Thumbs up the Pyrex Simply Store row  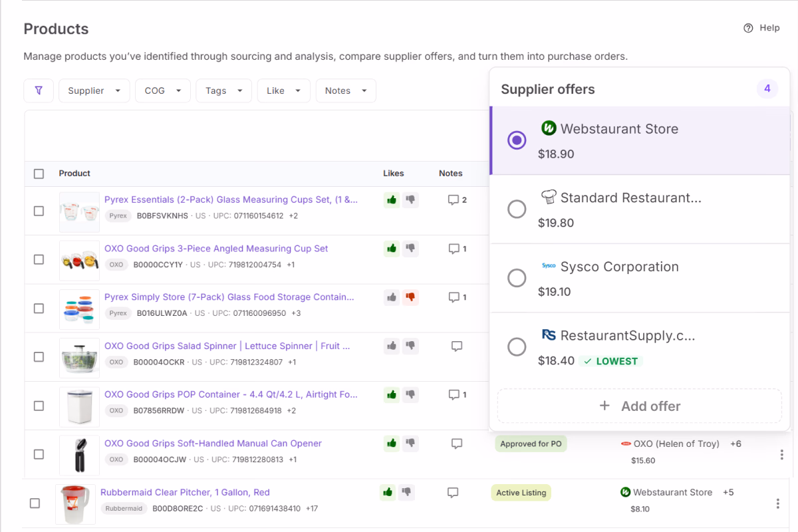click(392, 297)
